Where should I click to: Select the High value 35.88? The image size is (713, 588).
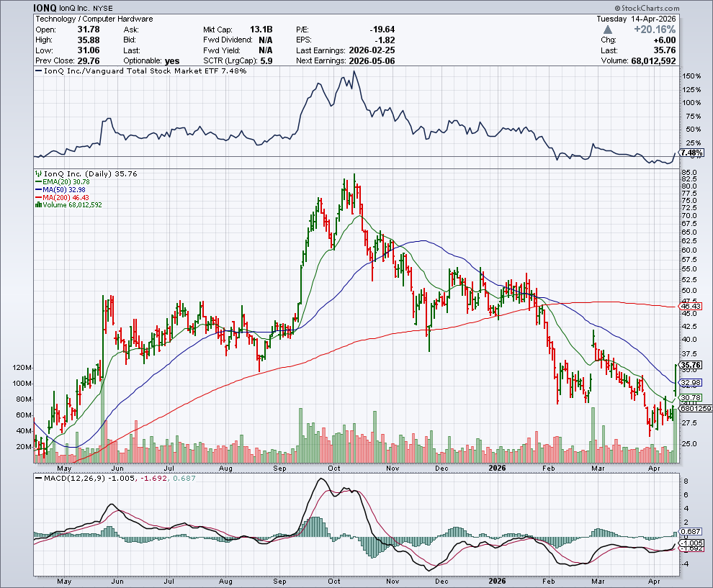pyautogui.click(x=88, y=40)
